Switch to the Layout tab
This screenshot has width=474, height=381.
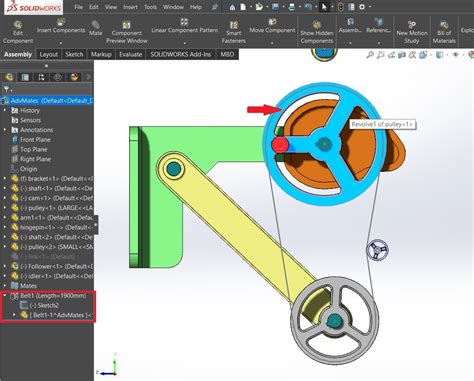pos(49,54)
